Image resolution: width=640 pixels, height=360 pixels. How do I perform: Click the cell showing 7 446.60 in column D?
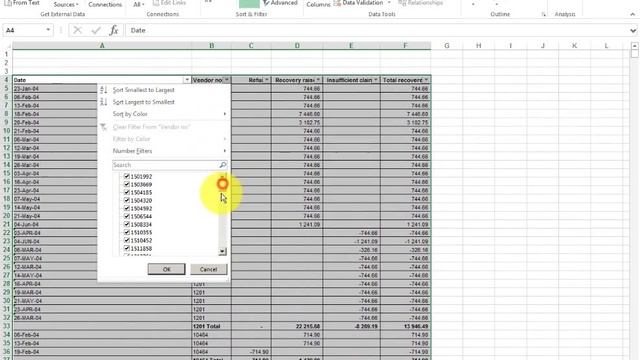[297, 114]
